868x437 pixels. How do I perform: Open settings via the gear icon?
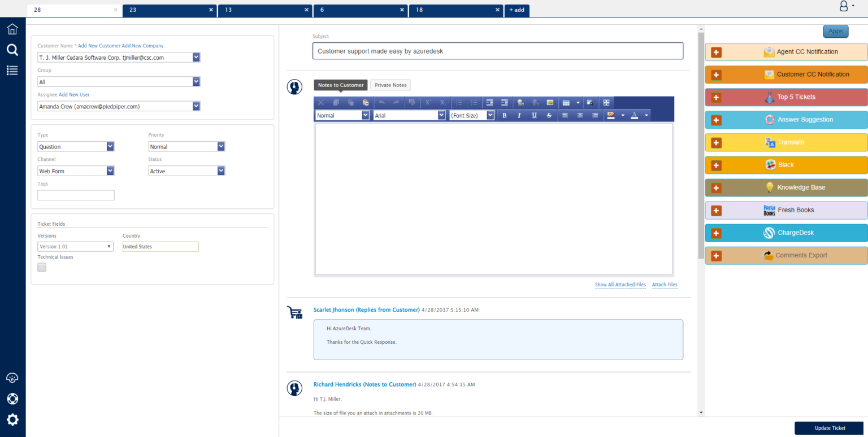(x=12, y=419)
